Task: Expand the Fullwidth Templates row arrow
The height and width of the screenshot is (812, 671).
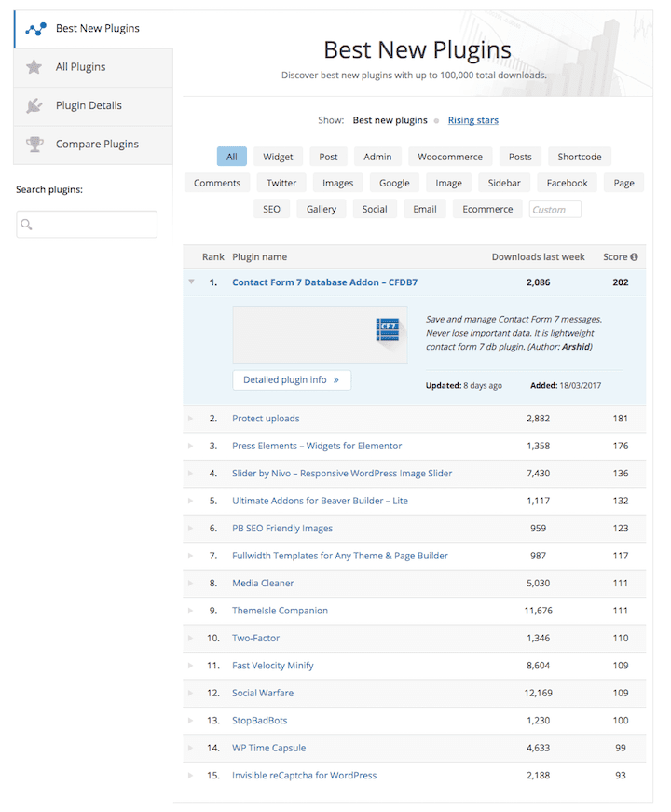Action: (x=190, y=556)
